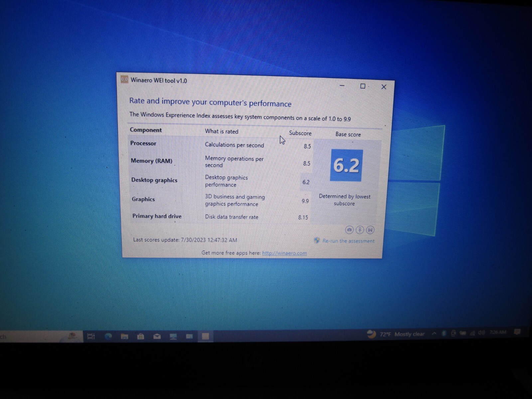Click Disk data transfer rate text
Image resolution: width=532 pixels, height=399 pixels.
coord(231,217)
